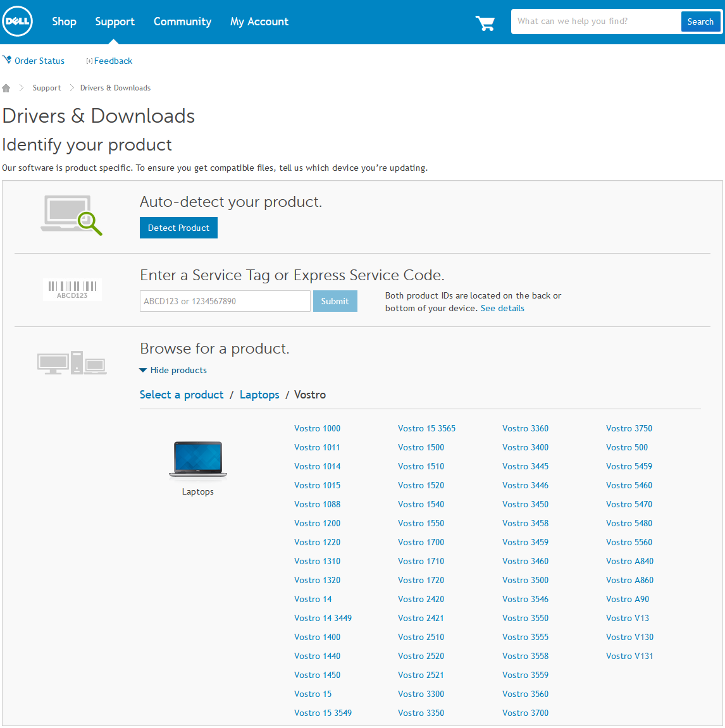This screenshot has width=725, height=728.
Task: Select Vostro 1011
Action: (x=317, y=447)
